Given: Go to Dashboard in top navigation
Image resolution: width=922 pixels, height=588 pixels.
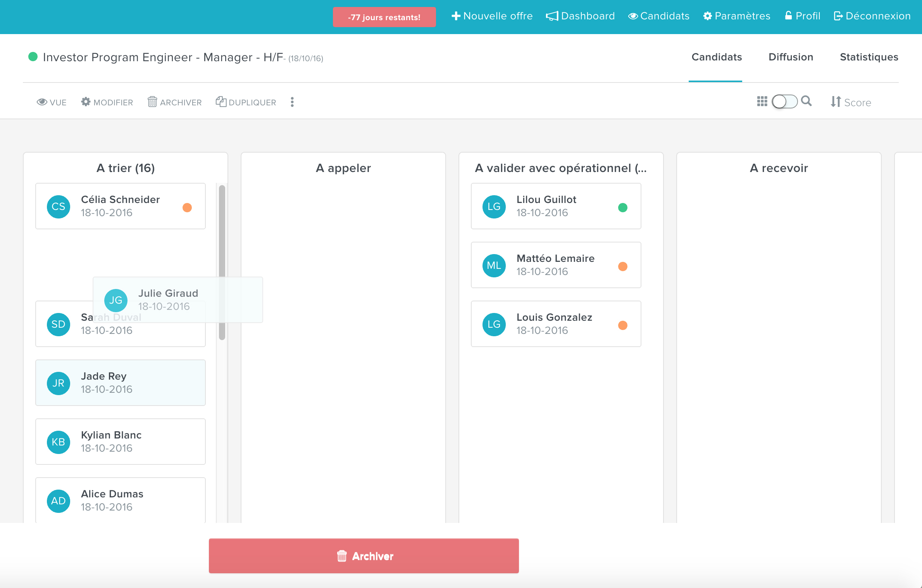Looking at the screenshot, I should (x=580, y=16).
